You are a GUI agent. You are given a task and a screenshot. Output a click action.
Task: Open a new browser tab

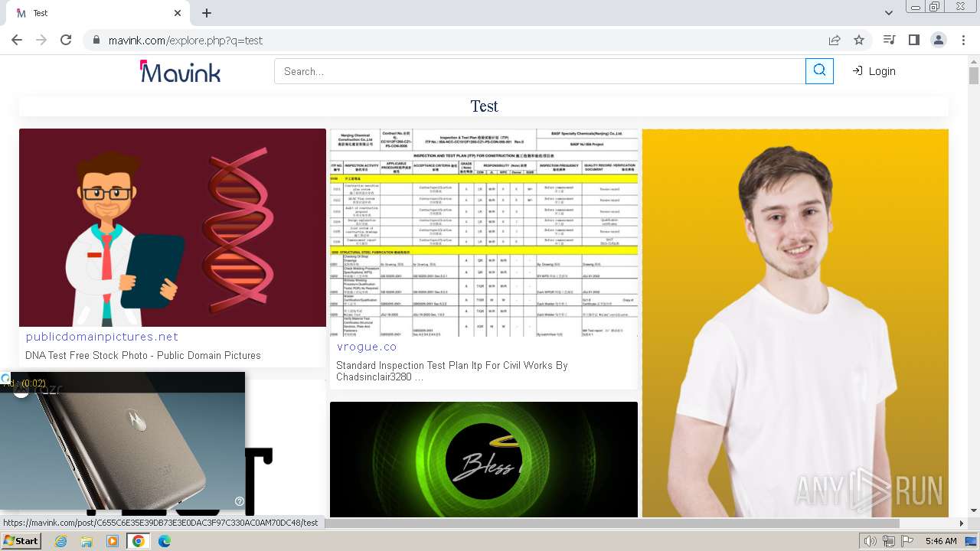click(x=207, y=13)
